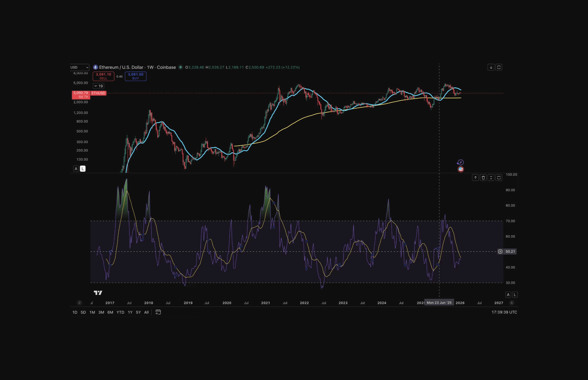This screenshot has height=380, width=588.
Task: Move main price pane down
Action: [491, 67]
